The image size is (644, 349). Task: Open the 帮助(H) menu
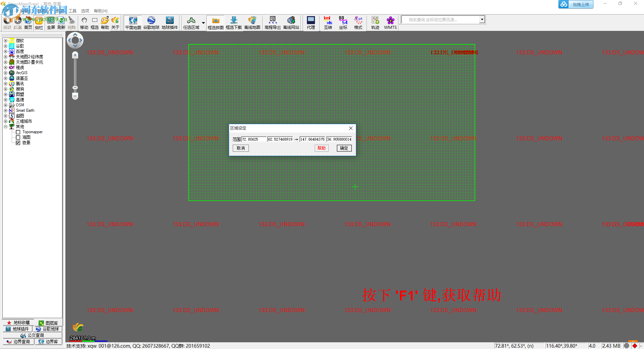101,11
